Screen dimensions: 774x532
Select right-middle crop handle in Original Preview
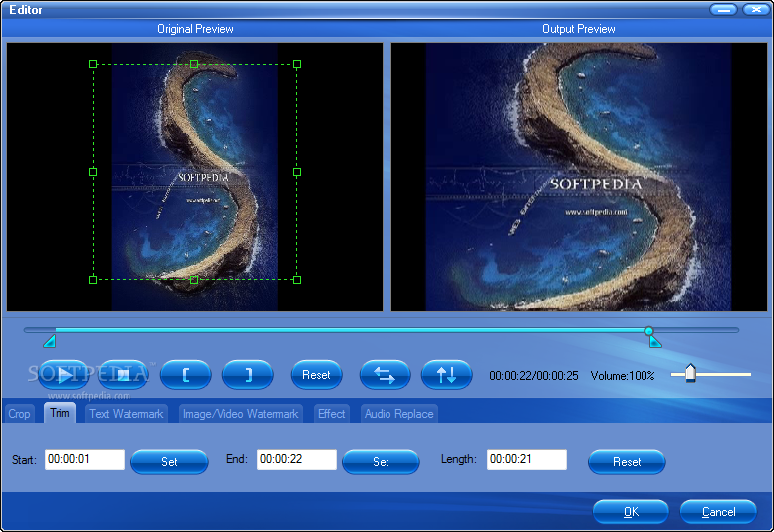pos(297,172)
